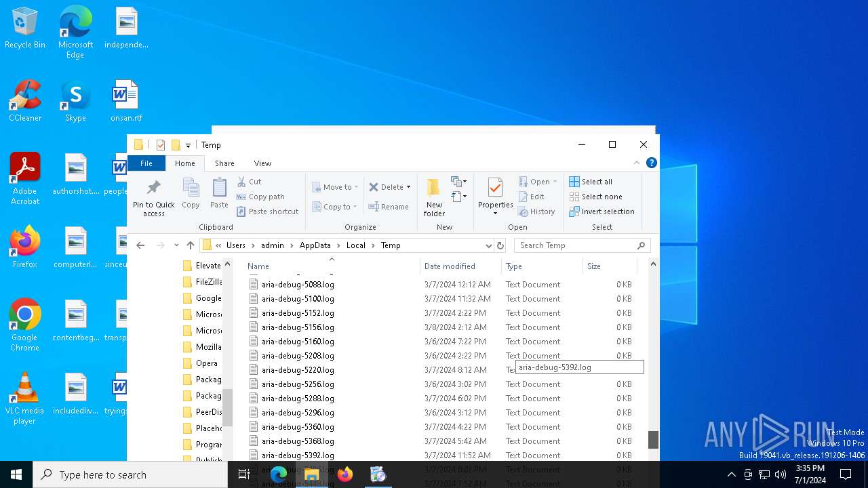868x488 pixels.
Task: Click Pin to Quick access icon
Action: (154, 197)
